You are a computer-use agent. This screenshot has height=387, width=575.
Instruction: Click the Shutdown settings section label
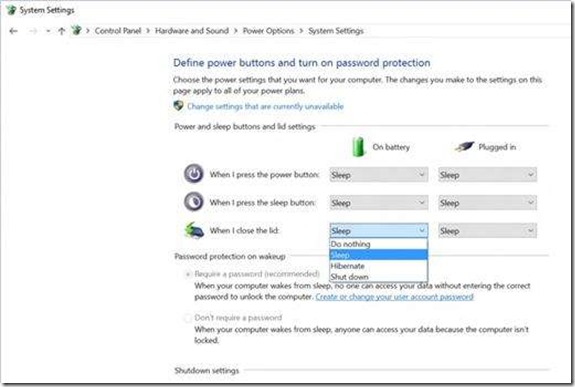click(x=206, y=370)
